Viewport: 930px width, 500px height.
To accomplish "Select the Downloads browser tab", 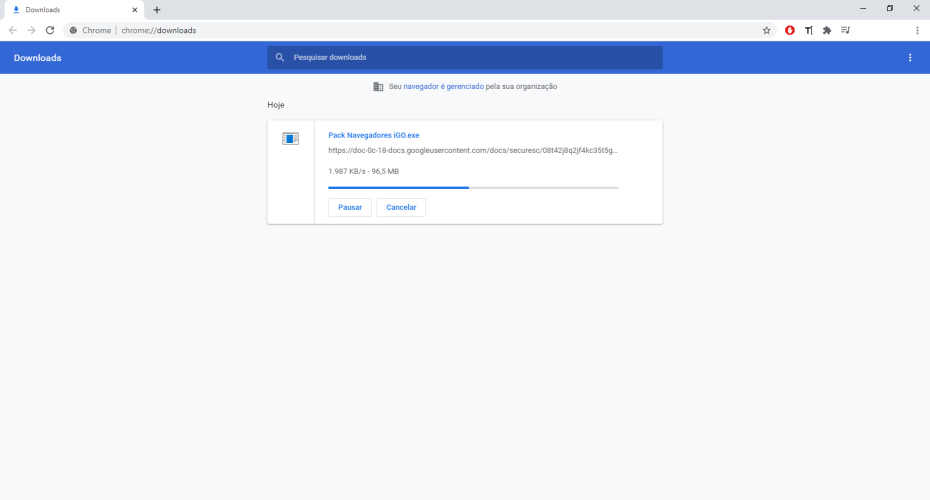I will [70, 9].
